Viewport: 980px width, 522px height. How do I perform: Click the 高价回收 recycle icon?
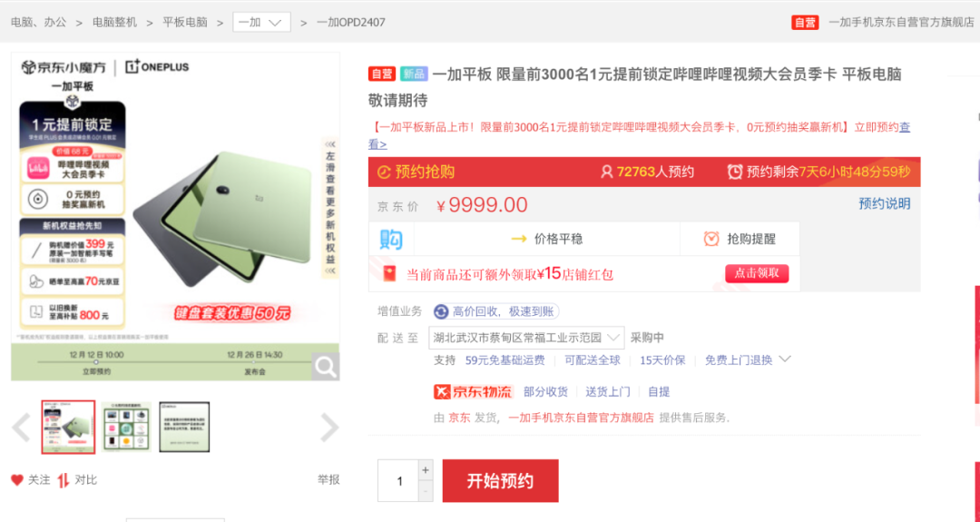(x=441, y=311)
